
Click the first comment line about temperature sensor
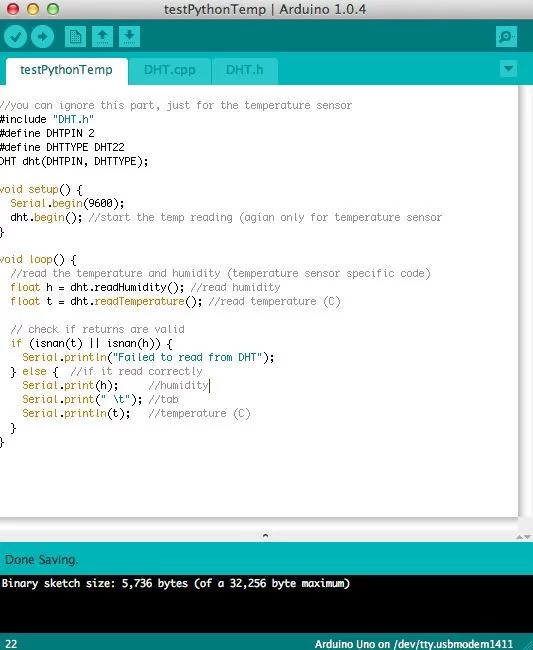176,105
